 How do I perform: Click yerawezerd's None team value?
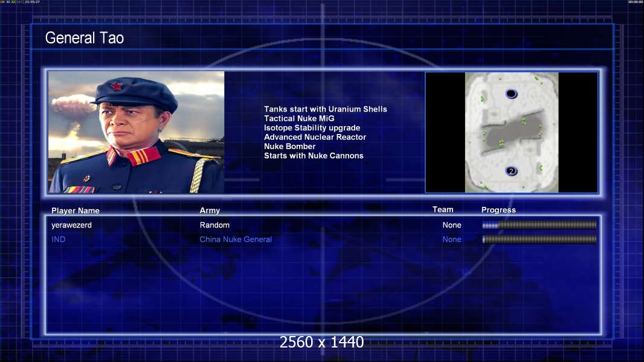tap(452, 225)
